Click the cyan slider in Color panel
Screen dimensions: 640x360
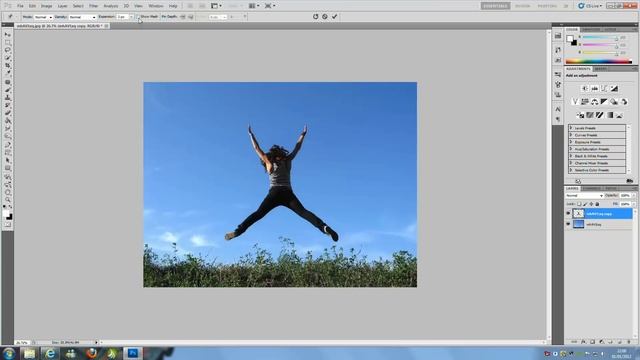[600, 38]
